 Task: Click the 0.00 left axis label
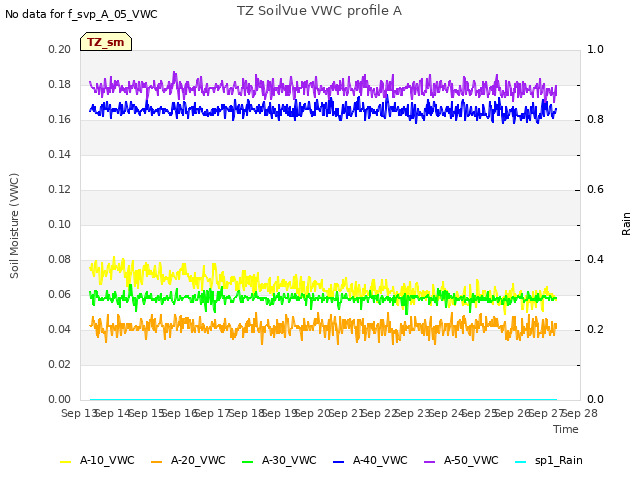pos(60,399)
